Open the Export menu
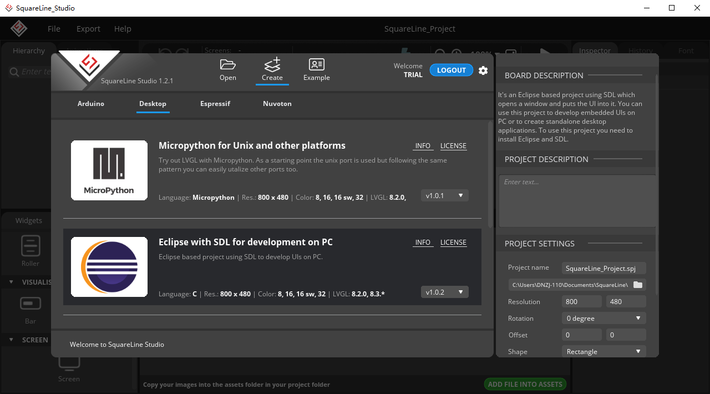Viewport: 710px width, 394px height. pyautogui.click(x=88, y=29)
